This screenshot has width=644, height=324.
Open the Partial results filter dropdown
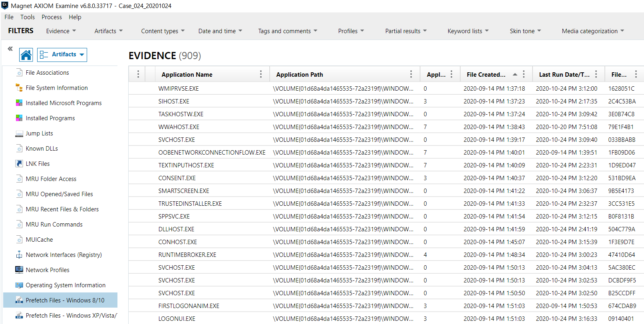pos(406,31)
